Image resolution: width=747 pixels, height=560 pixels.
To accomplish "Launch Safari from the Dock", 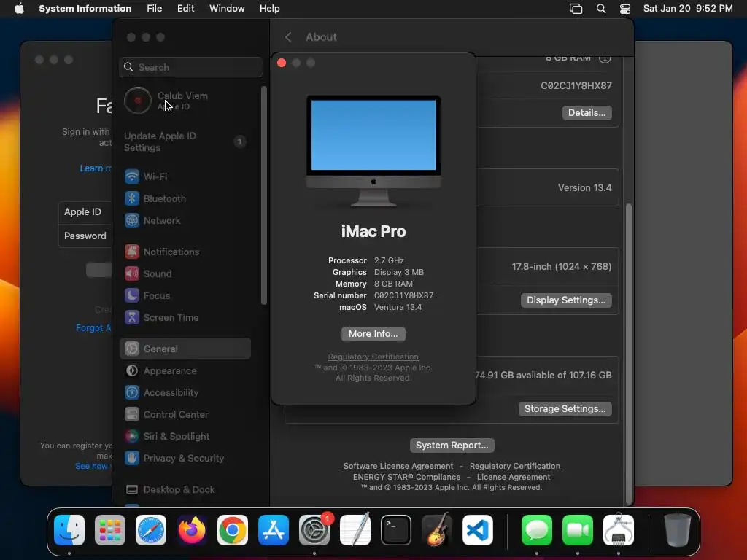I will [151, 530].
